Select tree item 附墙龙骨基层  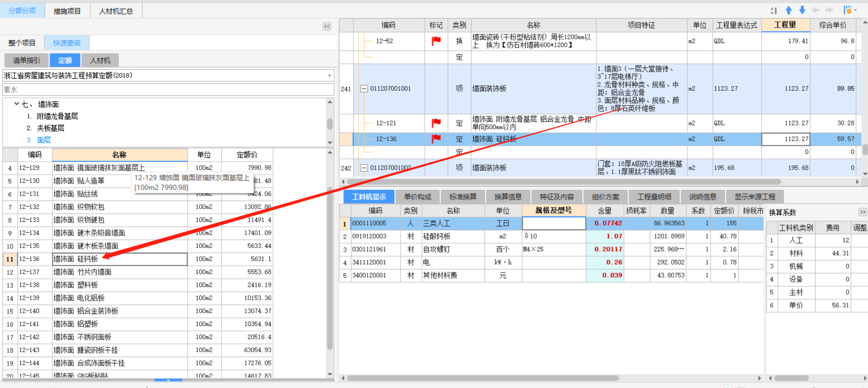(57, 116)
